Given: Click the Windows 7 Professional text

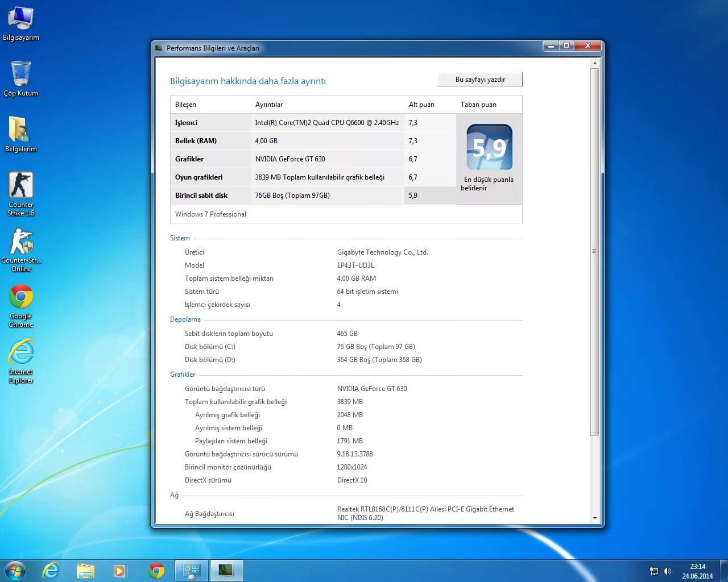Looking at the screenshot, I should tap(210, 214).
